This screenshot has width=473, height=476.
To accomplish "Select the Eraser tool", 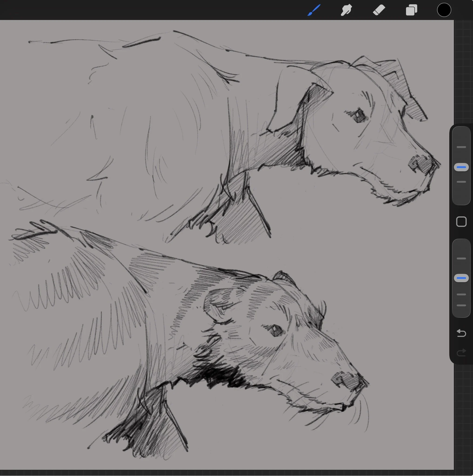I will tap(379, 10).
